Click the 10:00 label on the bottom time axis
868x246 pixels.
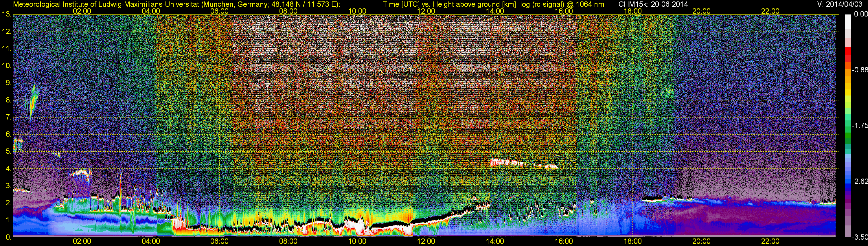pyautogui.click(x=357, y=241)
